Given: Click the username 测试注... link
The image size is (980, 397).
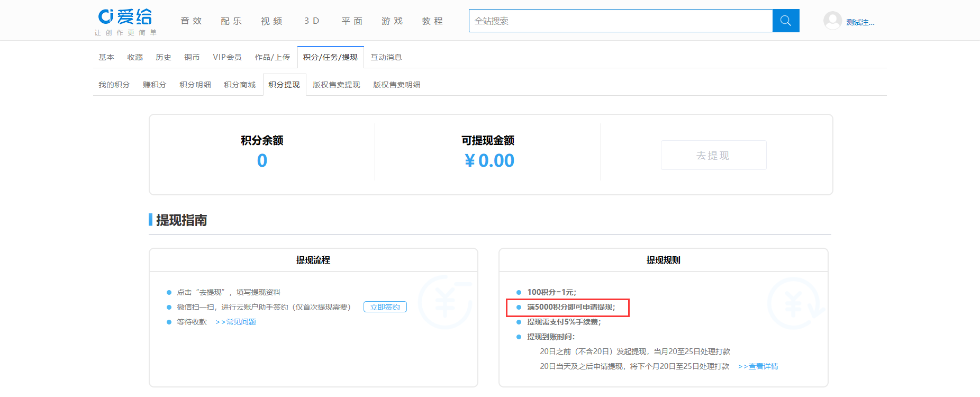Looking at the screenshot, I should (860, 22).
